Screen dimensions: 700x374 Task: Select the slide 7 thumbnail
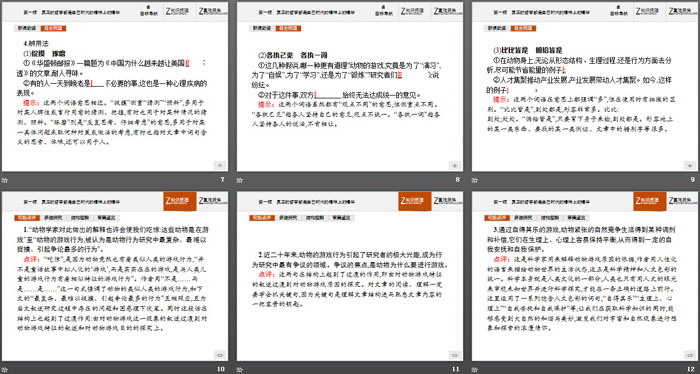tap(115, 87)
